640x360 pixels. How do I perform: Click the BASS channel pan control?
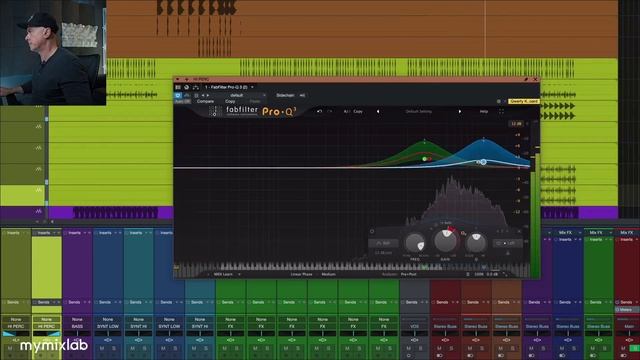pyautogui.click(x=77, y=333)
